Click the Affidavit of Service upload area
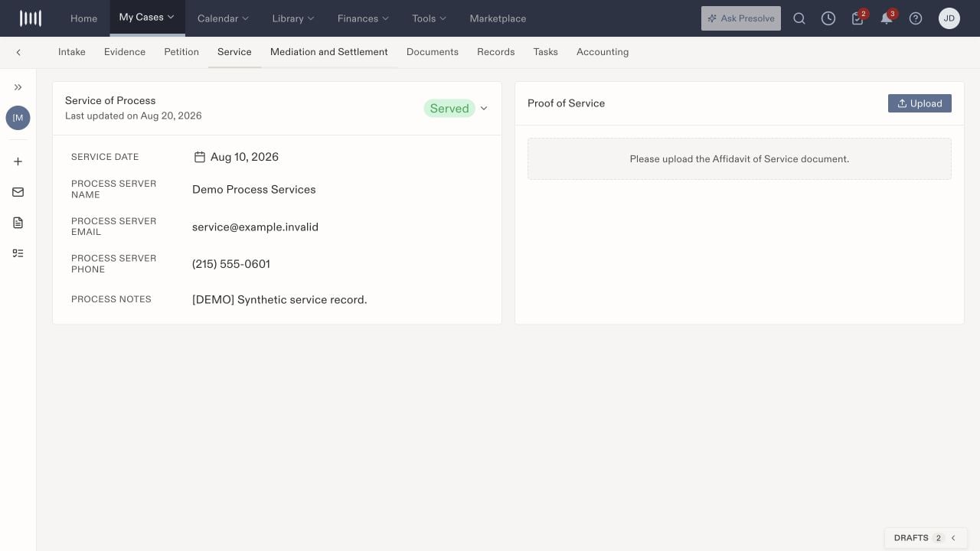 click(x=740, y=159)
